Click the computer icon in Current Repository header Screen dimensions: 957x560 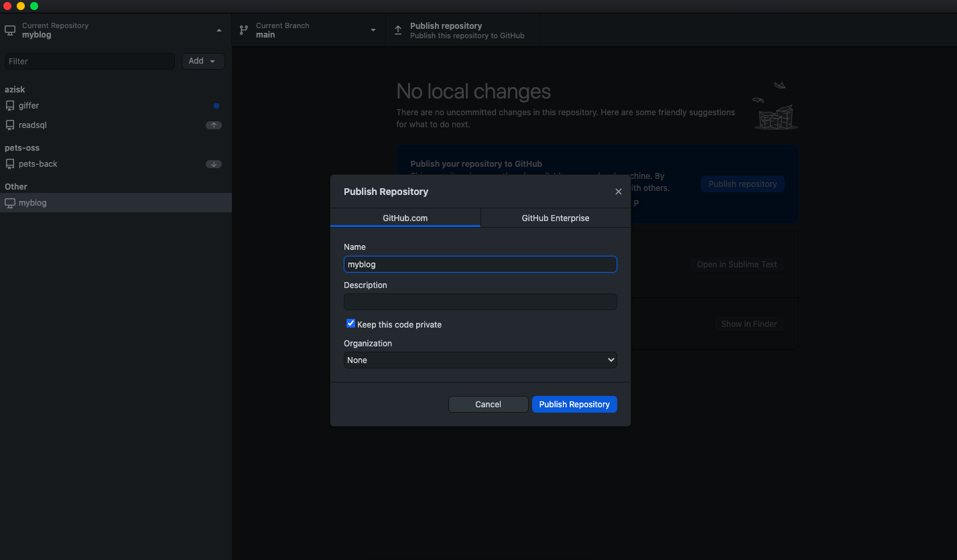[10, 30]
